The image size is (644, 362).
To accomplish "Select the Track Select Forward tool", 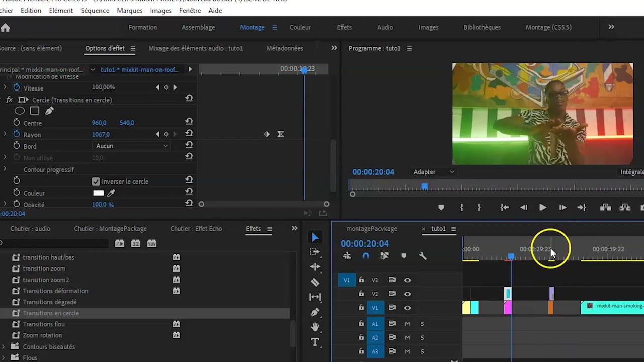I will coord(315,252).
